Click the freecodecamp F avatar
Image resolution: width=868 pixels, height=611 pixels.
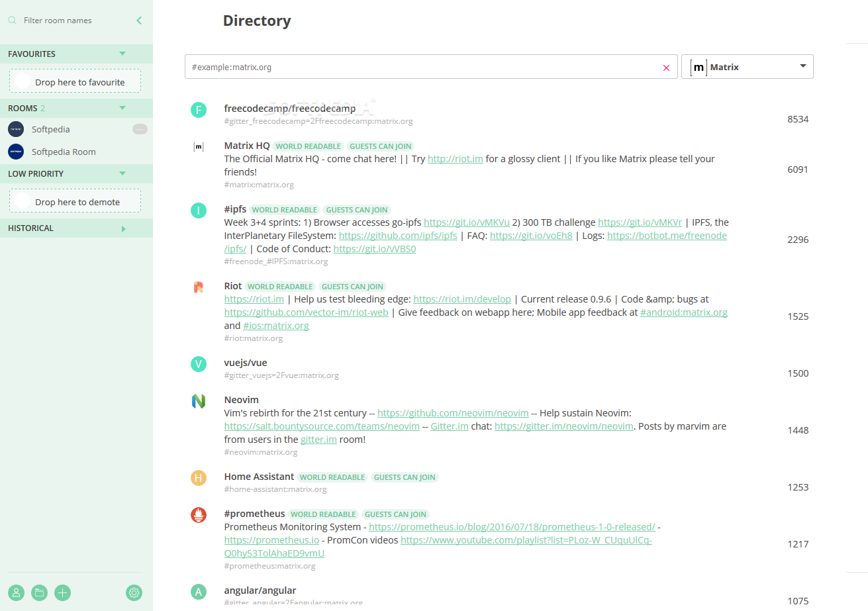199,110
